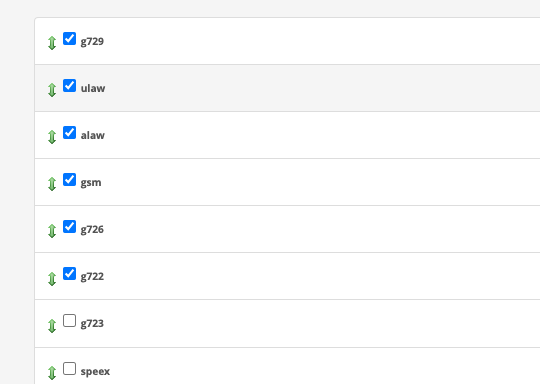Image resolution: width=540 pixels, height=384 pixels.
Task: Click the g723 codec label text
Action: pyautogui.click(x=92, y=324)
